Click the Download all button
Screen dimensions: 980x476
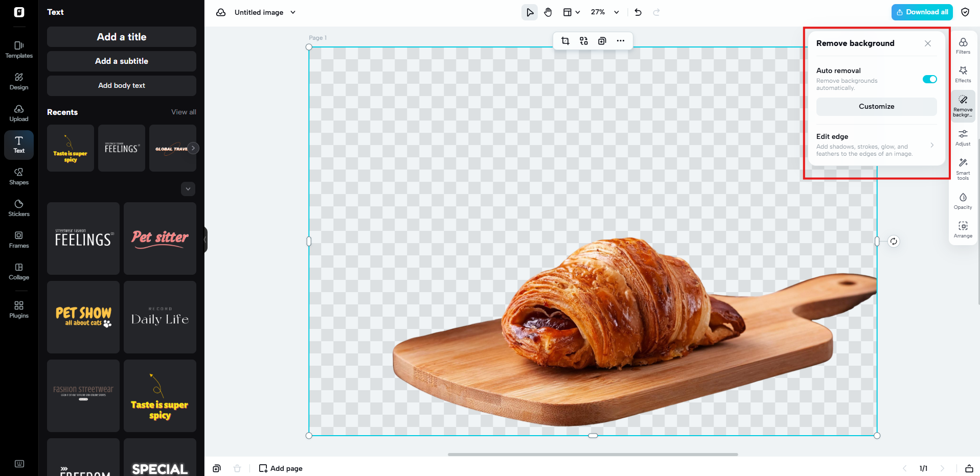pos(922,12)
